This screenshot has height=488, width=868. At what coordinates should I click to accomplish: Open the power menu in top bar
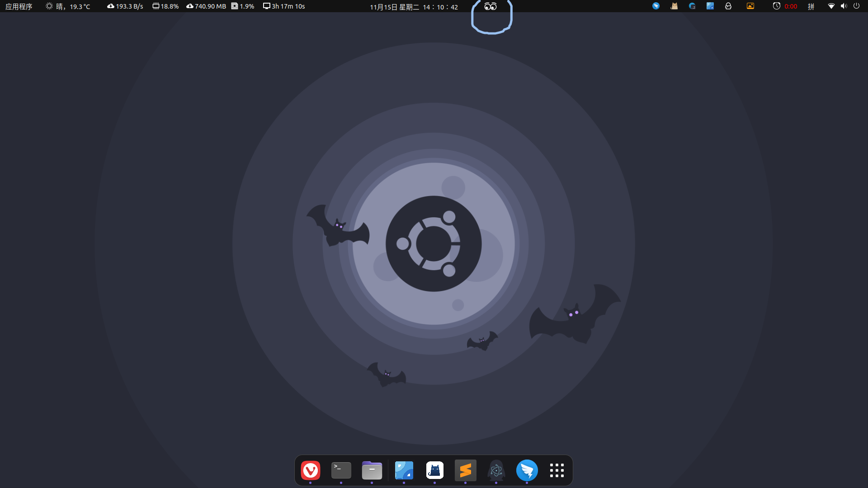click(x=856, y=6)
